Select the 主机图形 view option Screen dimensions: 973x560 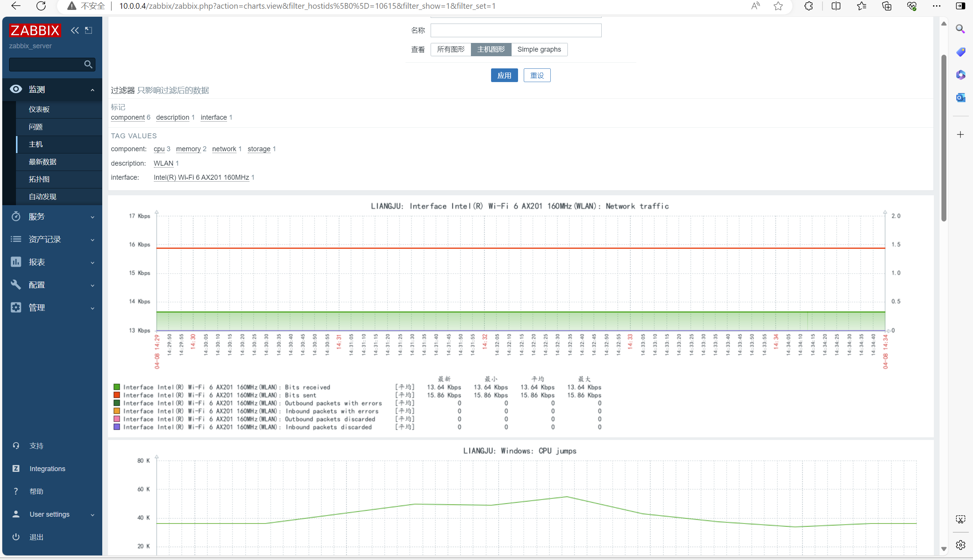point(491,49)
